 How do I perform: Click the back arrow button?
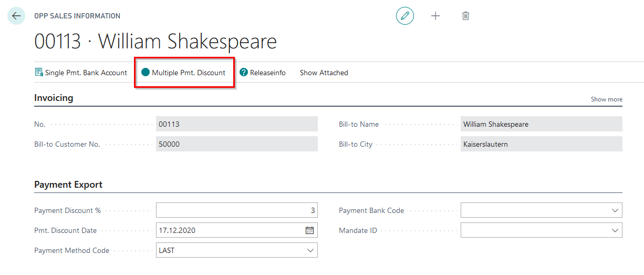[x=16, y=16]
